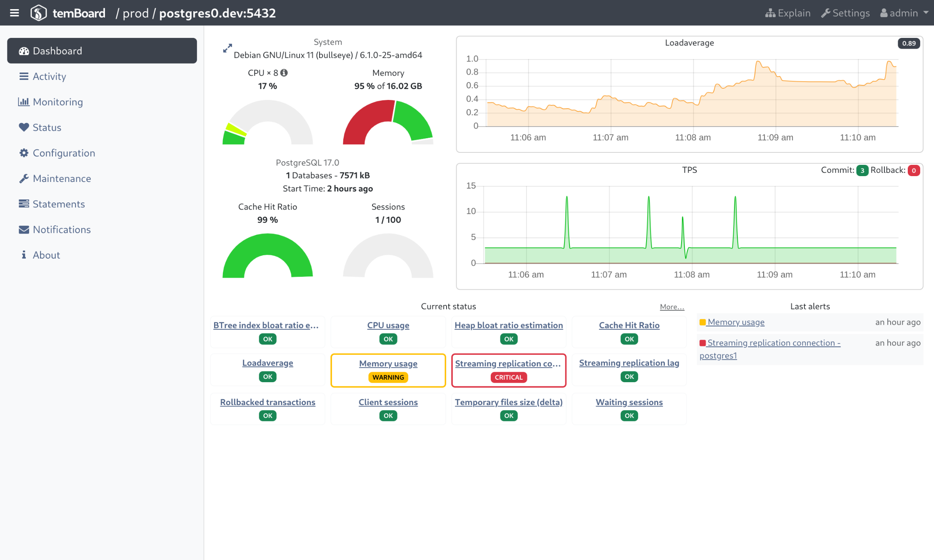Open the Notifications envelope item
Viewport: 934px width, 560px height.
(x=62, y=229)
